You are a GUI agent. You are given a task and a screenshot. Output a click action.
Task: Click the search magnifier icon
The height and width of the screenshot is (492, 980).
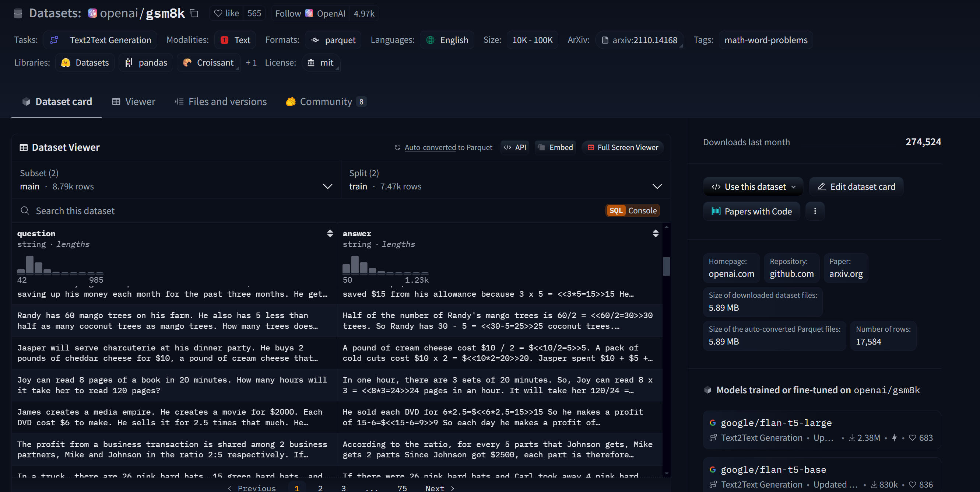25,210
